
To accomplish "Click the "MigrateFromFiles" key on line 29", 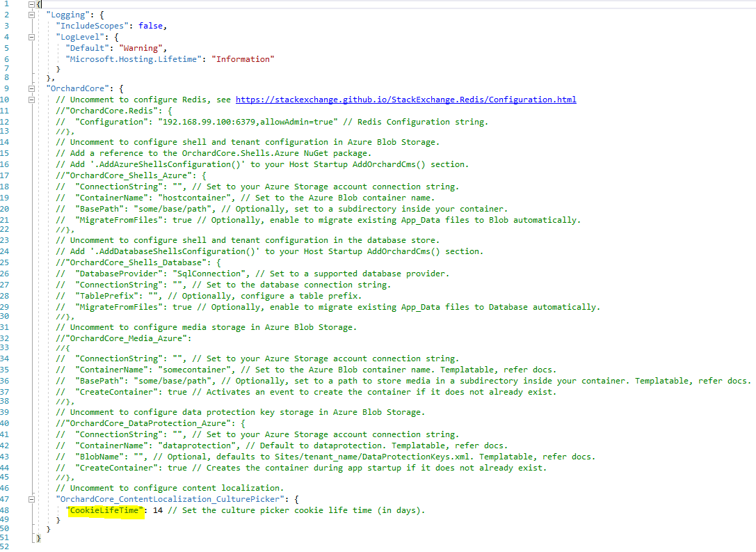I will (x=119, y=308).
